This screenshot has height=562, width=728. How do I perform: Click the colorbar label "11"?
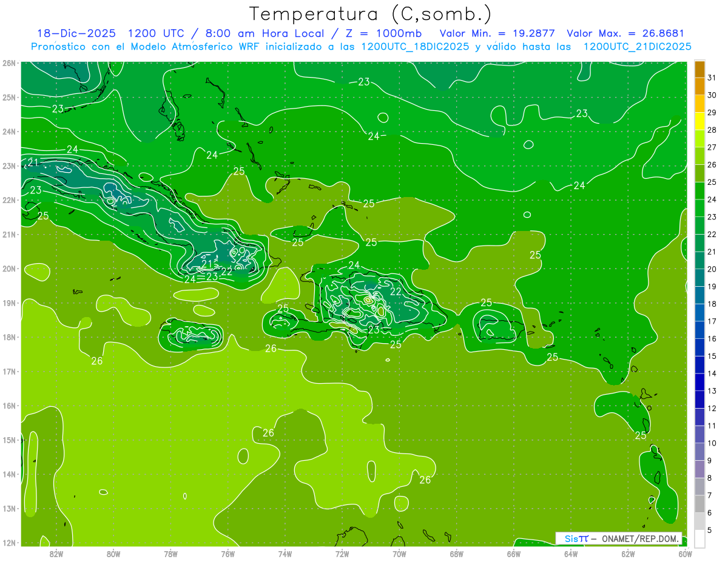click(x=712, y=426)
